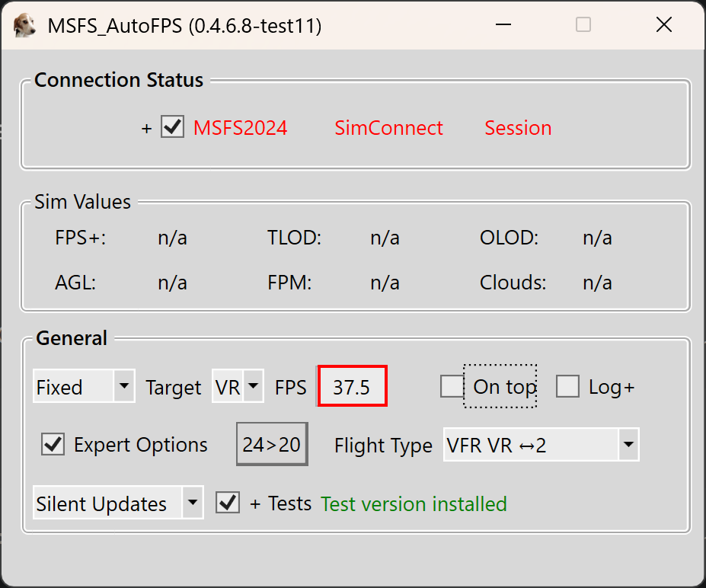706x588 pixels.
Task: Open the Target VR dropdown
Action: point(238,386)
